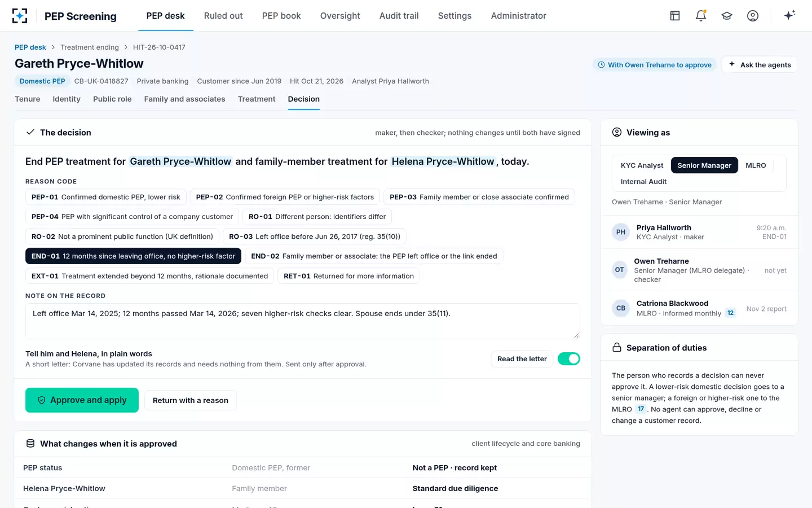Screen dimensions: 812x508
Task: Pick reason code RET-01 Returned for more information
Action: 348,276
